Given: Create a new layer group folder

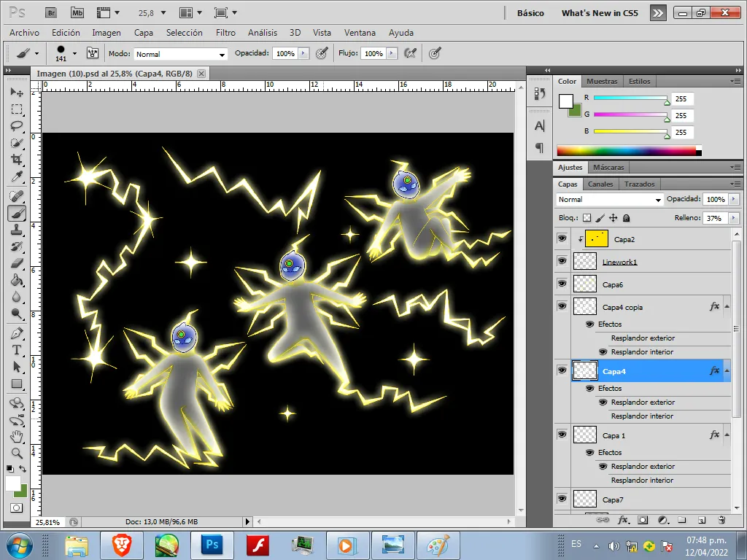Looking at the screenshot, I should [682, 519].
